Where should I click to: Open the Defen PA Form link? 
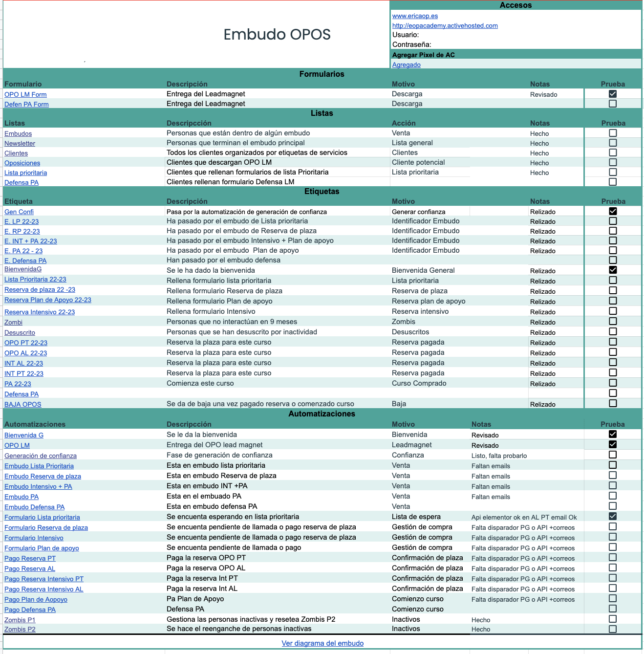pos(26,104)
